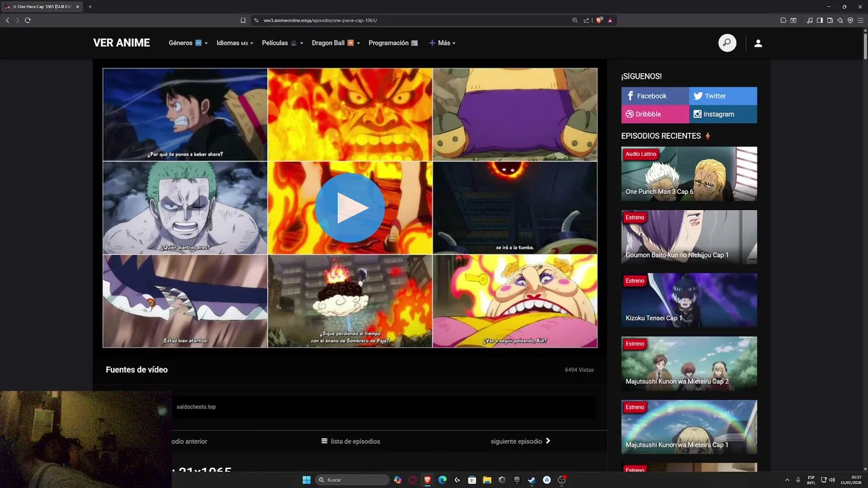The width and height of the screenshot is (868, 488).
Task: Open the Brave VPN shield icon
Action: [850, 20]
